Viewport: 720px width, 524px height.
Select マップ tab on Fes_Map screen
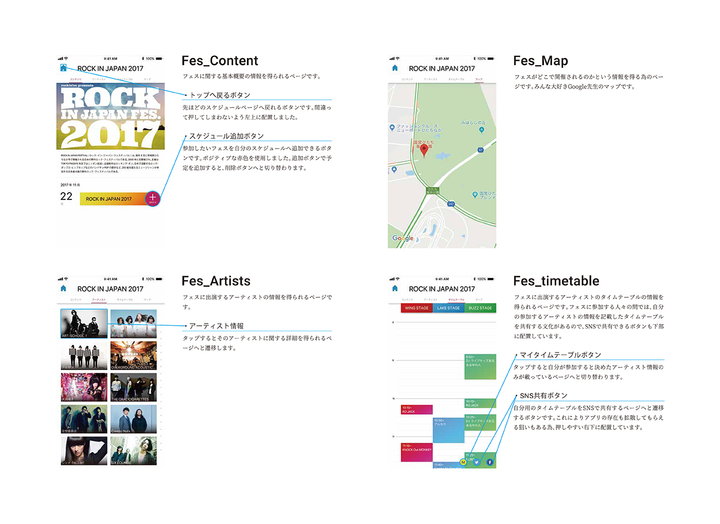coord(479,79)
